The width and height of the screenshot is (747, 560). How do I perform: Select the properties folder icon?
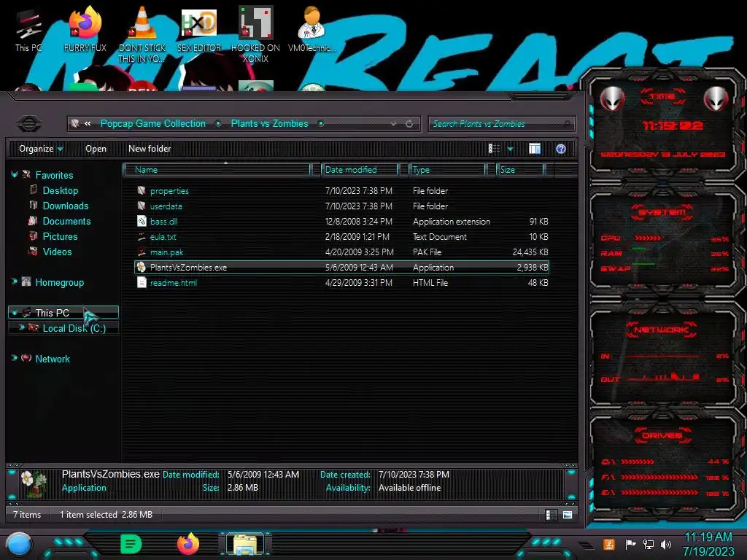point(142,190)
